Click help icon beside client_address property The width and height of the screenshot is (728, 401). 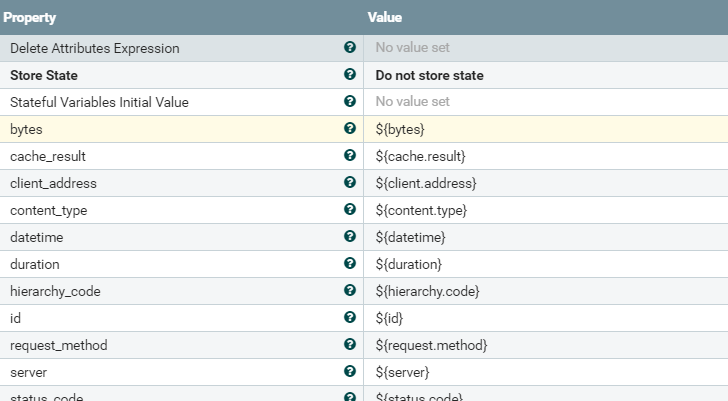coord(350,182)
